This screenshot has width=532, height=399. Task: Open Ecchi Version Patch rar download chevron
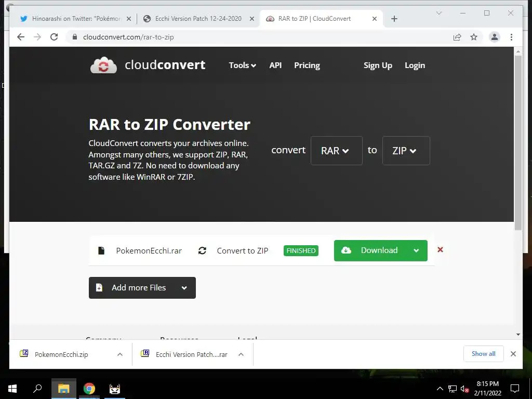(241, 354)
